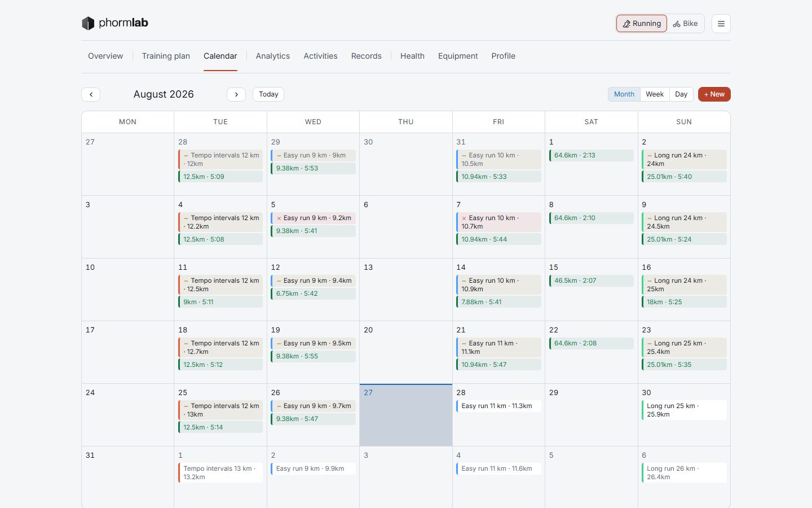Open the 25.01km · 5:35 activity
Image resolution: width=812 pixels, height=508 pixels.
point(684,365)
